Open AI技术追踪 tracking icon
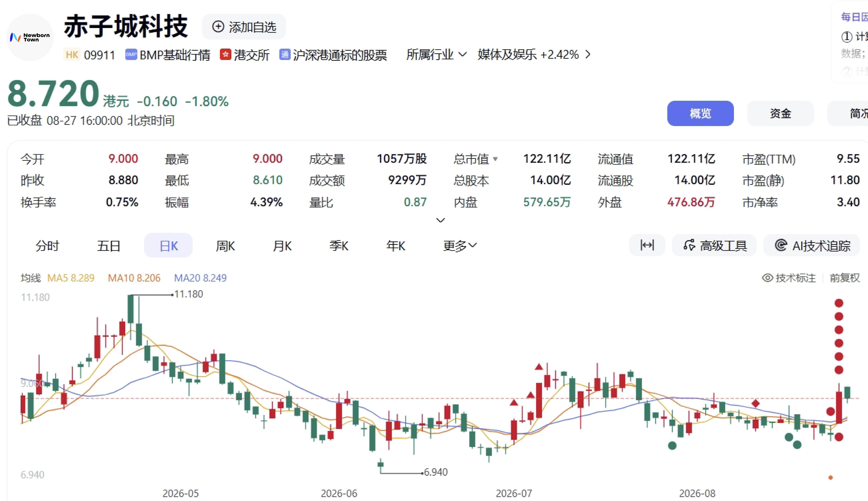 pyautogui.click(x=781, y=245)
